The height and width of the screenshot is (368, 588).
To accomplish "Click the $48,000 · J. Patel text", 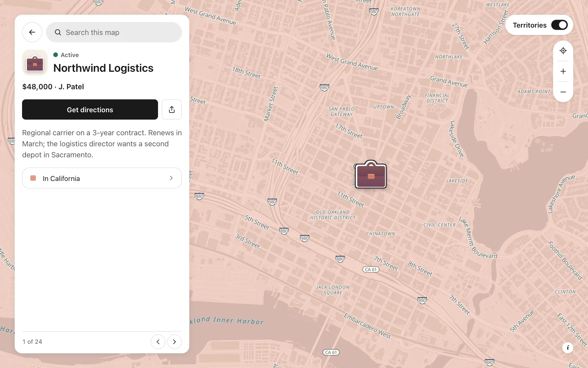I will 53,87.
